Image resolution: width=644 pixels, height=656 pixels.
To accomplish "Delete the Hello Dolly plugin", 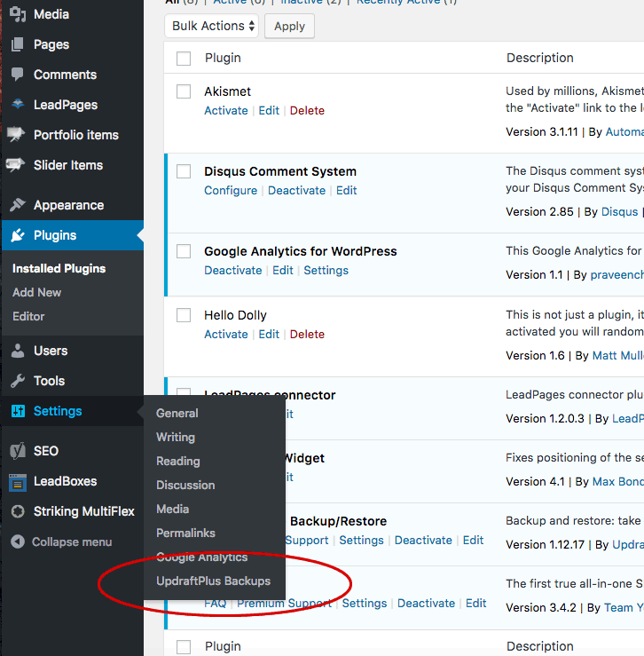I will 307,335.
